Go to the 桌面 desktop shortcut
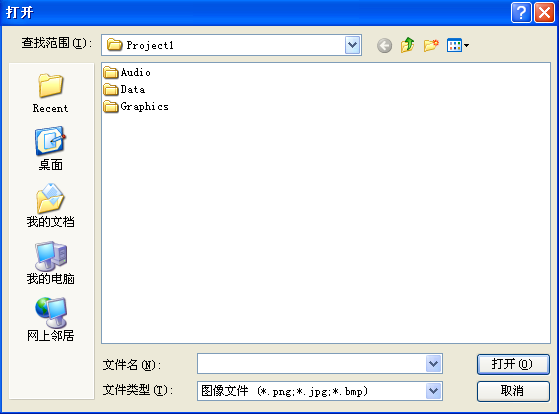Image resolution: width=559 pixels, height=414 pixels. point(50,148)
